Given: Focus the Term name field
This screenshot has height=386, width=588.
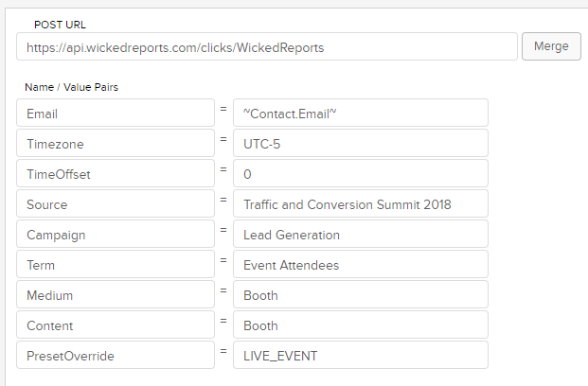Looking at the screenshot, I should [116, 264].
